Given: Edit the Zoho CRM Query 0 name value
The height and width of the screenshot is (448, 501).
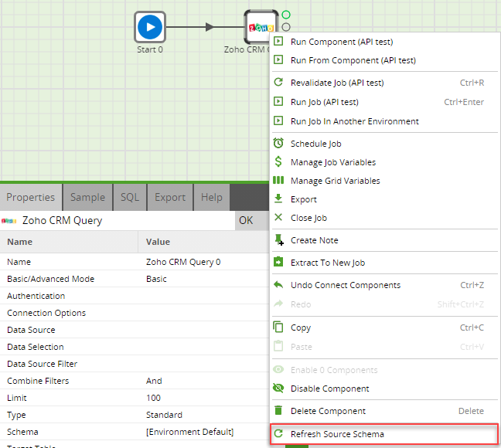Looking at the screenshot, I should (183, 262).
